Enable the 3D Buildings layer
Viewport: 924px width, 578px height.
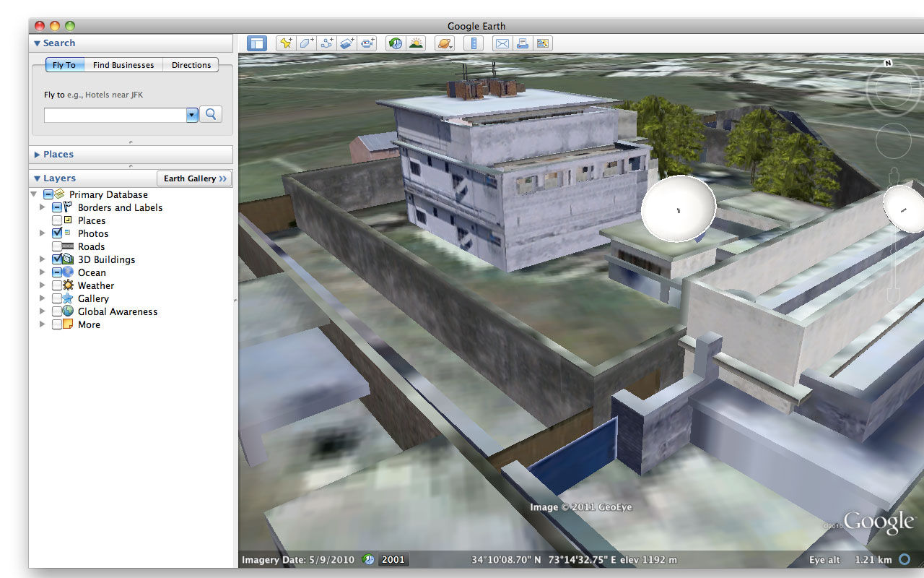point(56,259)
